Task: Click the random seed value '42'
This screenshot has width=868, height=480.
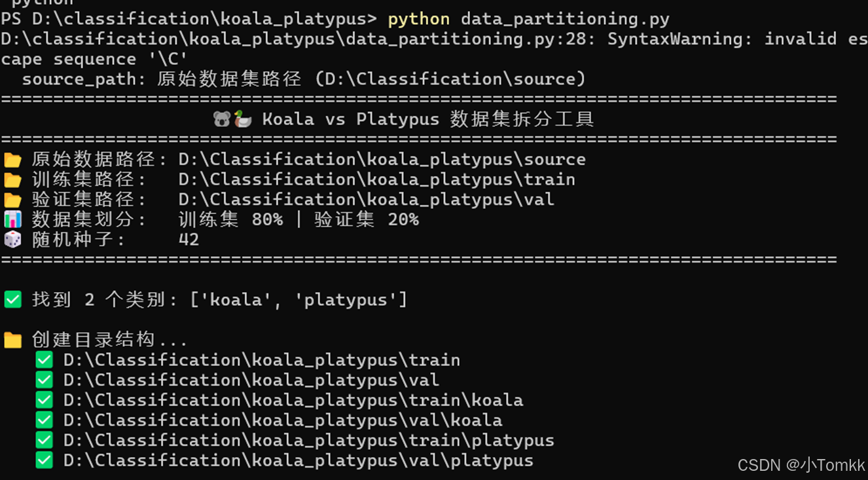Action: [189, 240]
